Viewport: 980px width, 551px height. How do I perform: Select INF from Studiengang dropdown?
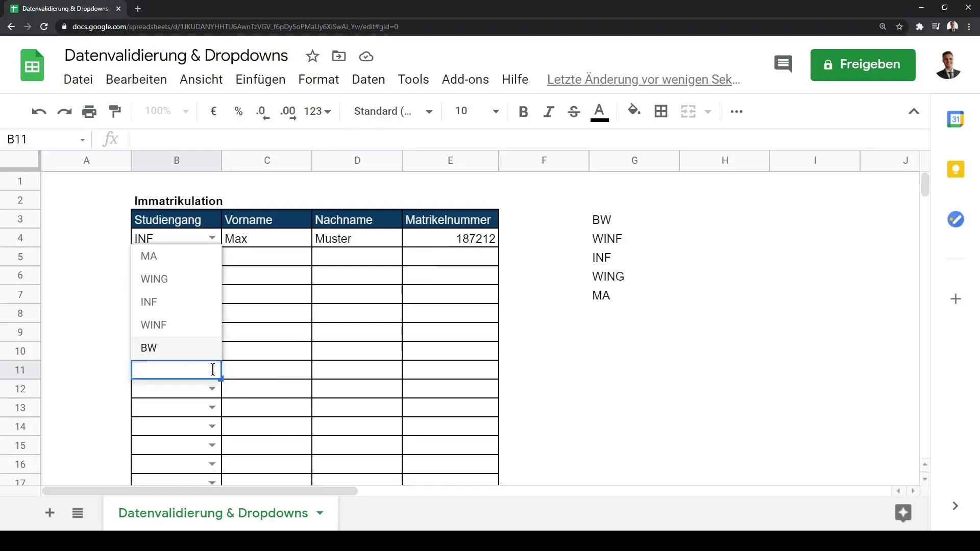click(149, 302)
